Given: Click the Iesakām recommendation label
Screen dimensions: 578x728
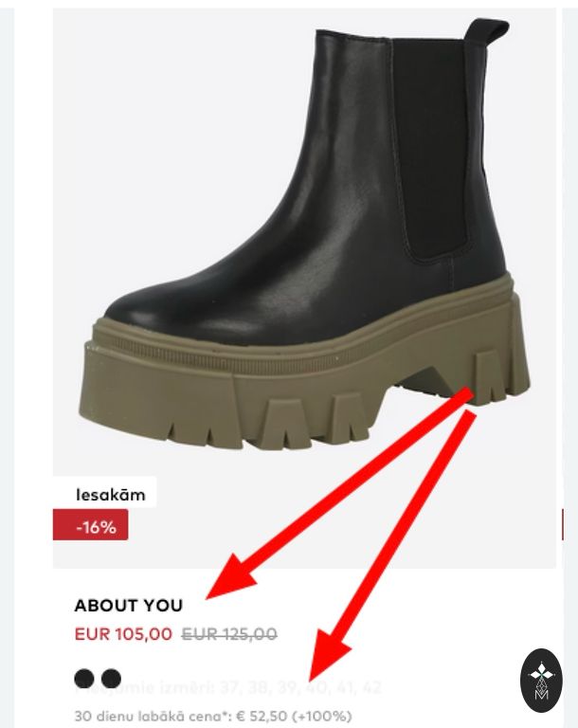Looking at the screenshot, I should tap(111, 495).
